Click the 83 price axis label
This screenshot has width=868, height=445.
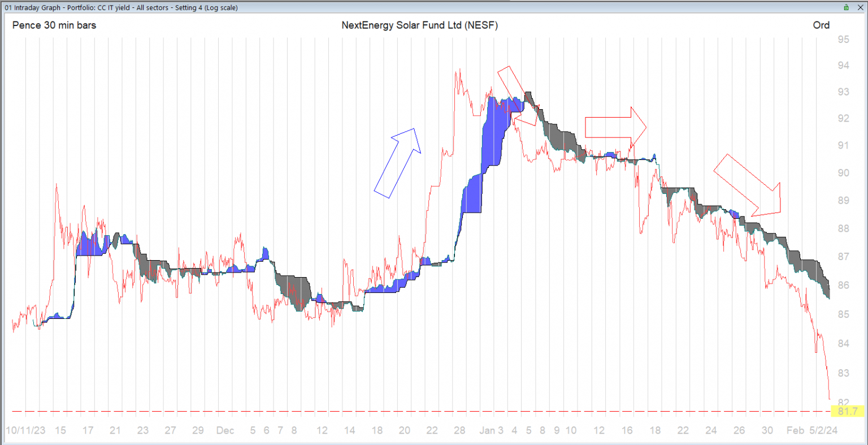843,373
